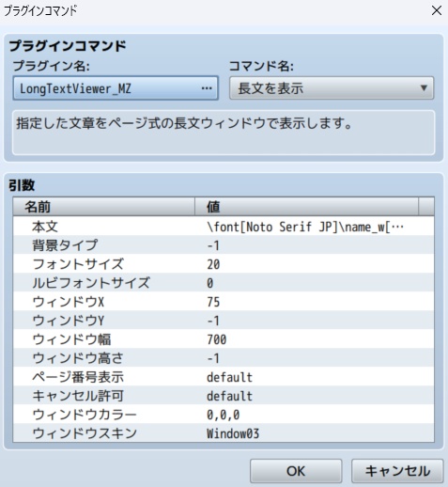The width and height of the screenshot is (448, 487).
Task: Select the ウィンドウY argument row
Action: [224, 321]
